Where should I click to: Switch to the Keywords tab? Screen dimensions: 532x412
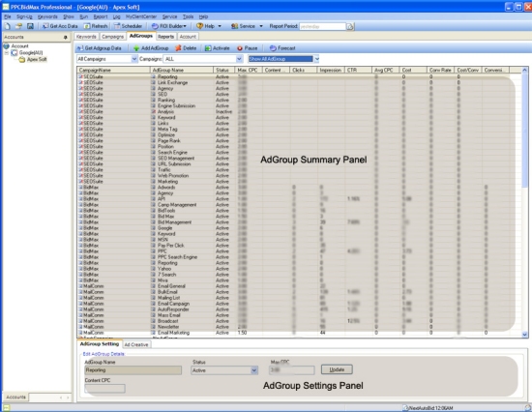coord(86,37)
